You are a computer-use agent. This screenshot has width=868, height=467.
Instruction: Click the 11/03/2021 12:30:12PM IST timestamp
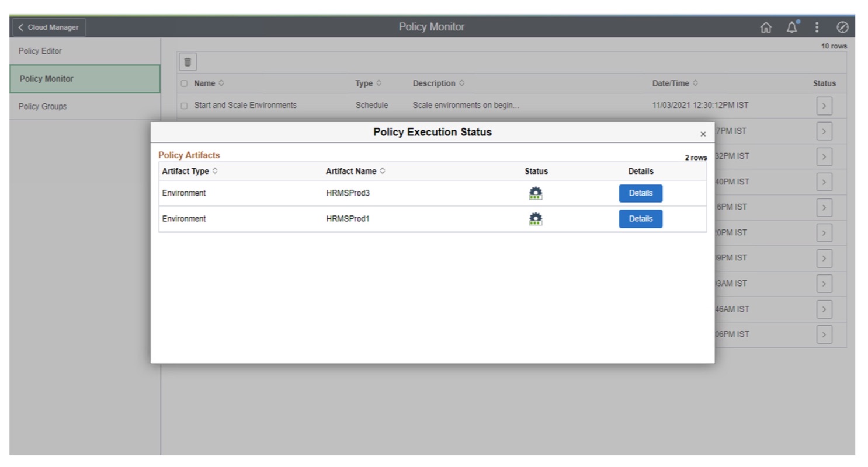700,106
